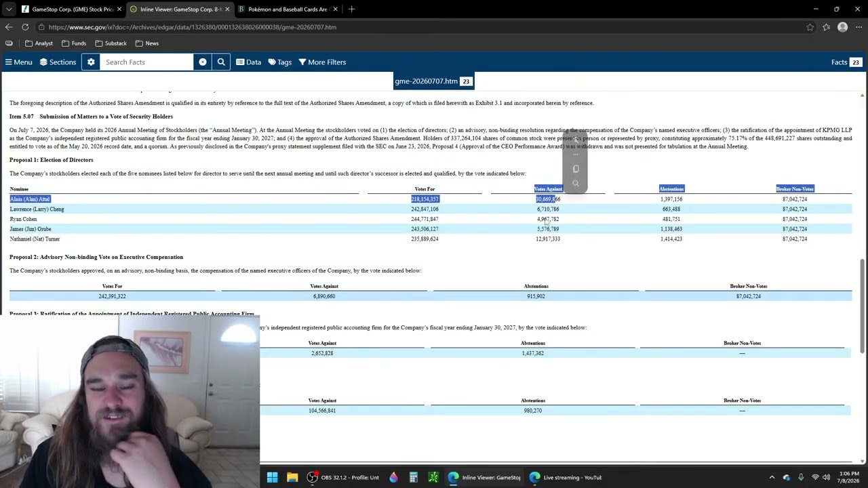Open the Sections panel
This screenshot has height=488, width=868.
[x=58, y=62]
